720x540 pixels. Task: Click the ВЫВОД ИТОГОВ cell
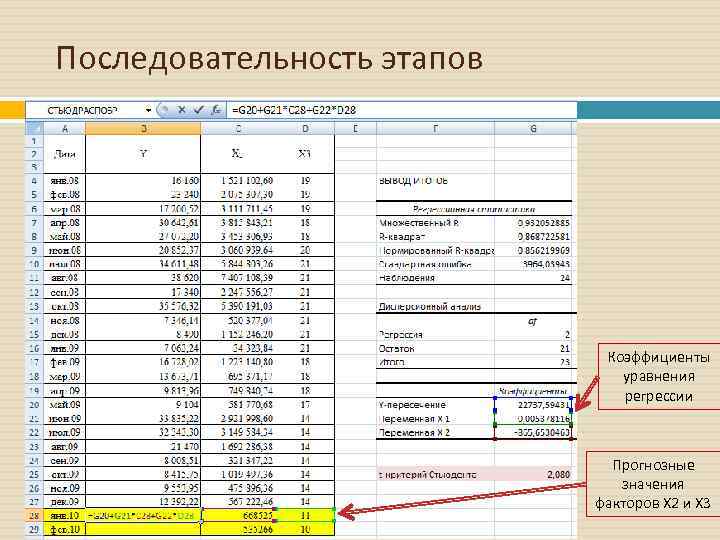pyautogui.click(x=435, y=180)
